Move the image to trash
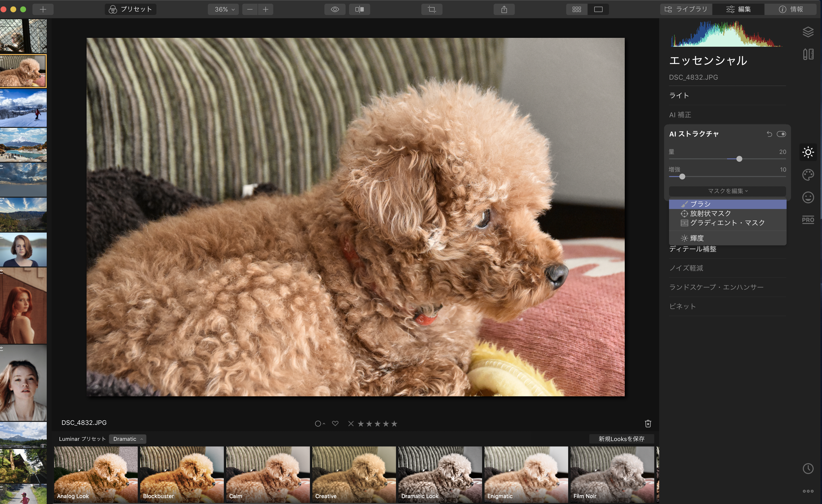822x504 pixels. pos(648,424)
